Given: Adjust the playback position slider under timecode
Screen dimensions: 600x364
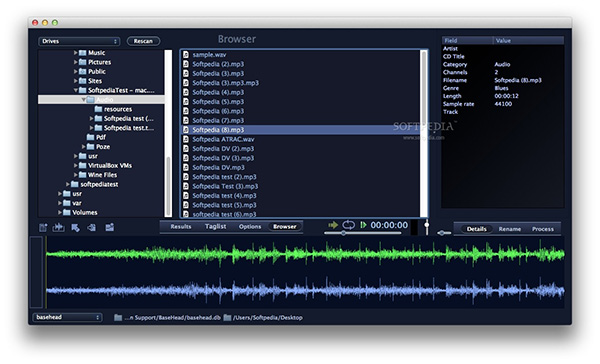Looking at the screenshot, I should 362,233.
